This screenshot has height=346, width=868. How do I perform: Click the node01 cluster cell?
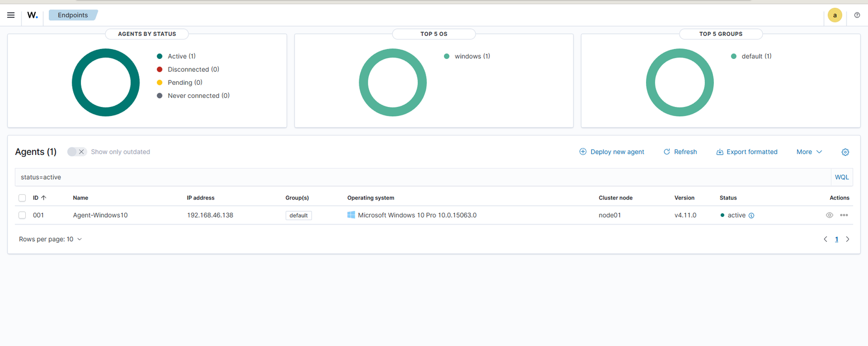tap(610, 215)
